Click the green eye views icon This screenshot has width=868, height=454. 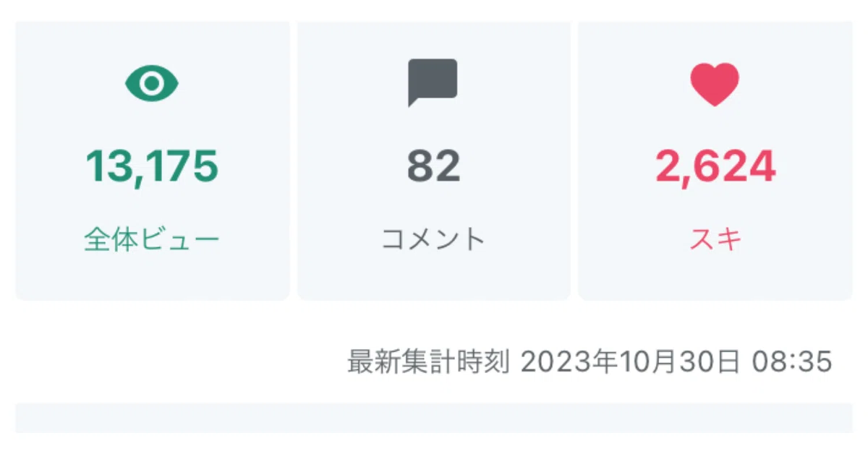tap(152, 84)
